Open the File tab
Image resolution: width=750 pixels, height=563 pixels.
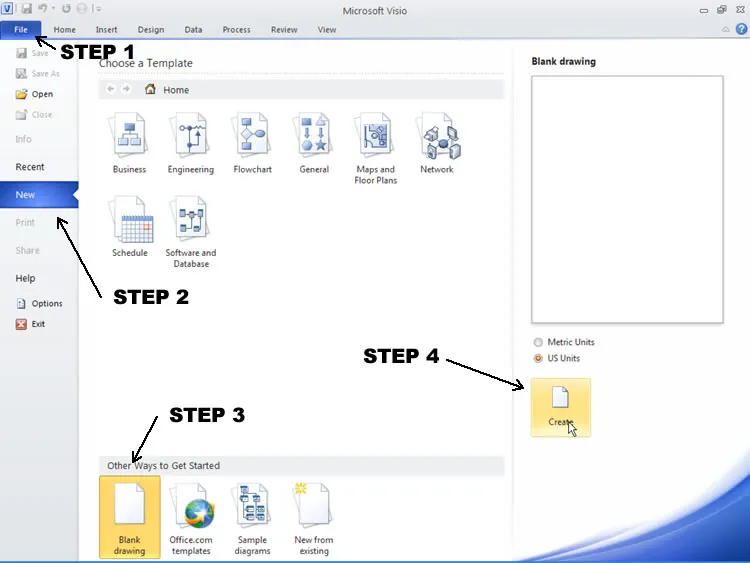point(21,29)
